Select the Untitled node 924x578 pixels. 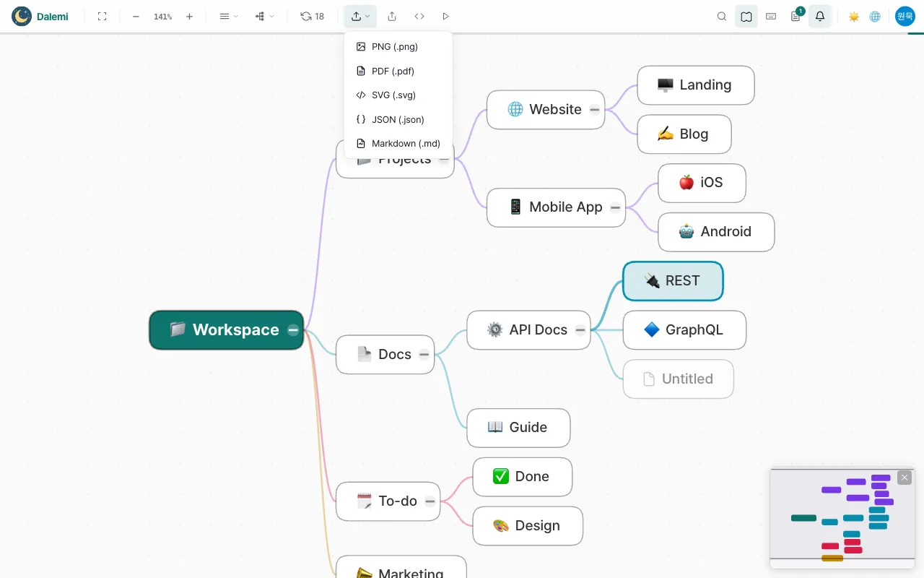pos(679,379)
